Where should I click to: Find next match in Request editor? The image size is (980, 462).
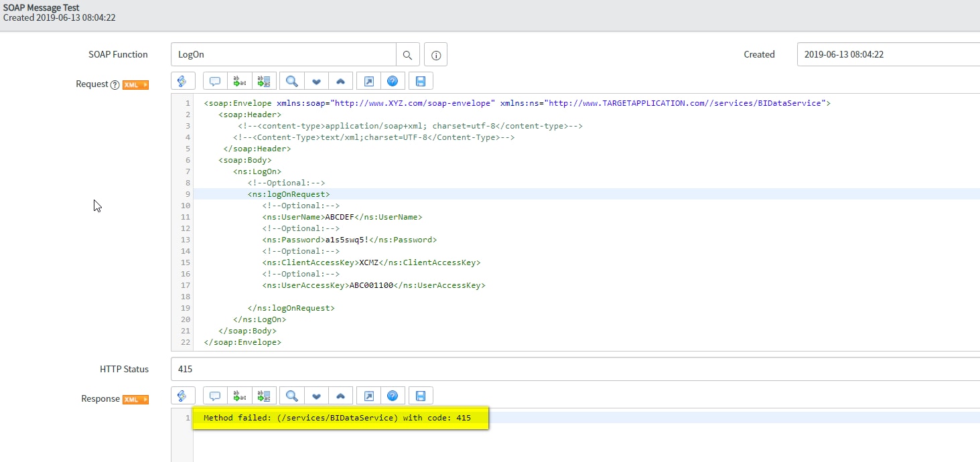click(316, 81)
